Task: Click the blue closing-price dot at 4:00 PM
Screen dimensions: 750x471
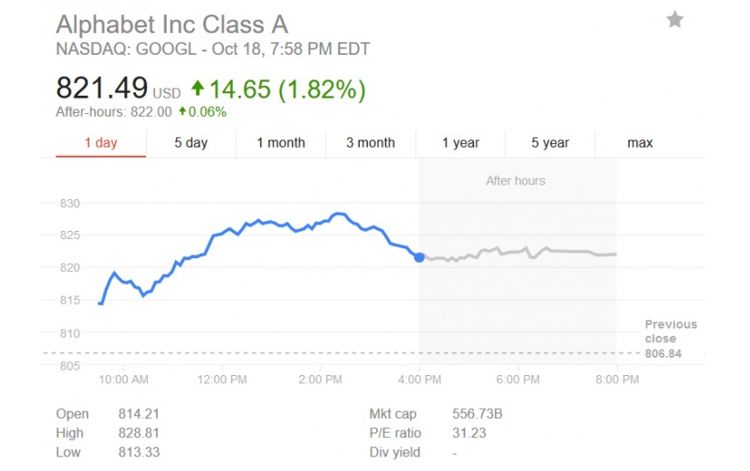Action: 419,257
